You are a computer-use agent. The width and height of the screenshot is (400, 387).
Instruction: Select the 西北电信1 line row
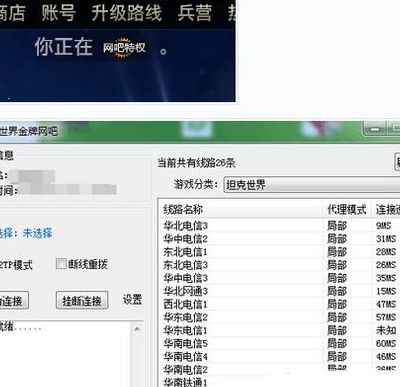(280, 304)
